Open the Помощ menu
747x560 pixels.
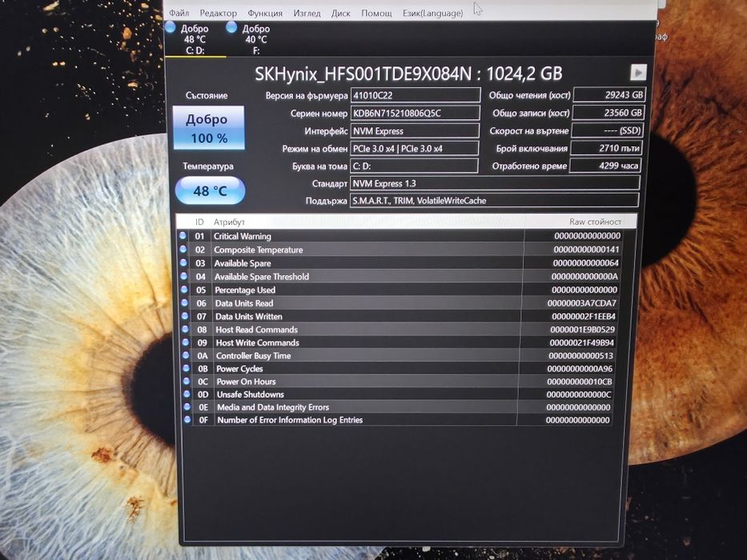(376, 14)
